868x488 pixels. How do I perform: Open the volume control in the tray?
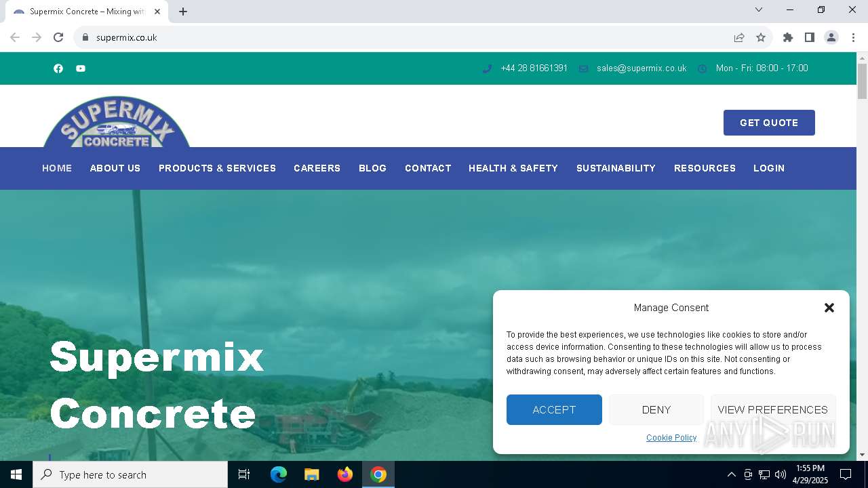coord(781,474)
